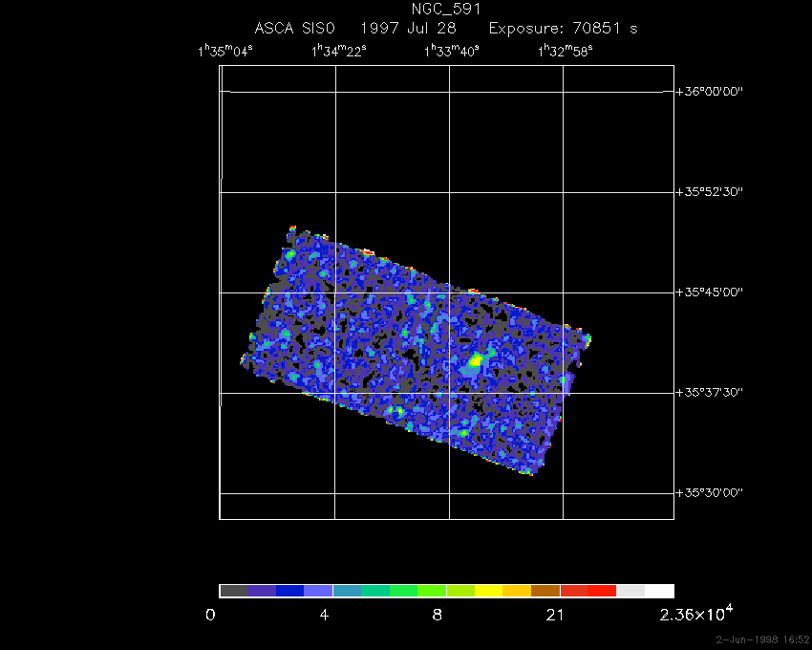This screenshot has height=650, width=812.
Task: Pick the bright yellow colorbar swatch
Action: pyautogui.click(x=489, y=591)
